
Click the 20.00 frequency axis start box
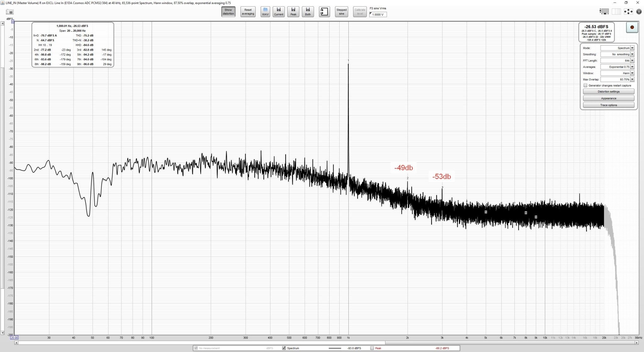pyautogui.click(x=14, y=338)
